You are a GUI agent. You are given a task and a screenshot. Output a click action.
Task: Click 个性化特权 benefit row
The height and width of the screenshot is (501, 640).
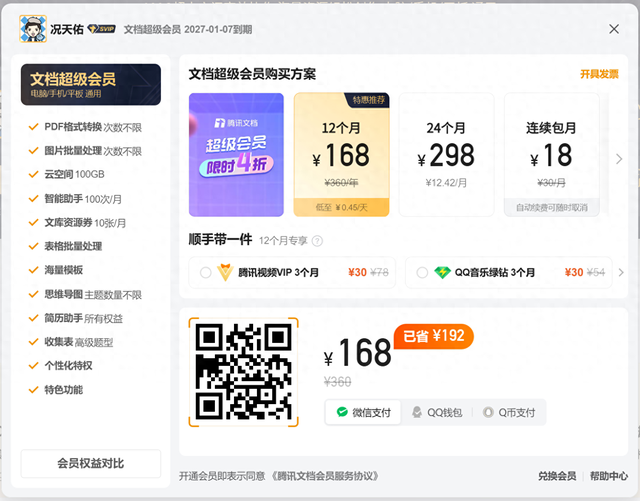pyautogui.click(x=60, y=365)
